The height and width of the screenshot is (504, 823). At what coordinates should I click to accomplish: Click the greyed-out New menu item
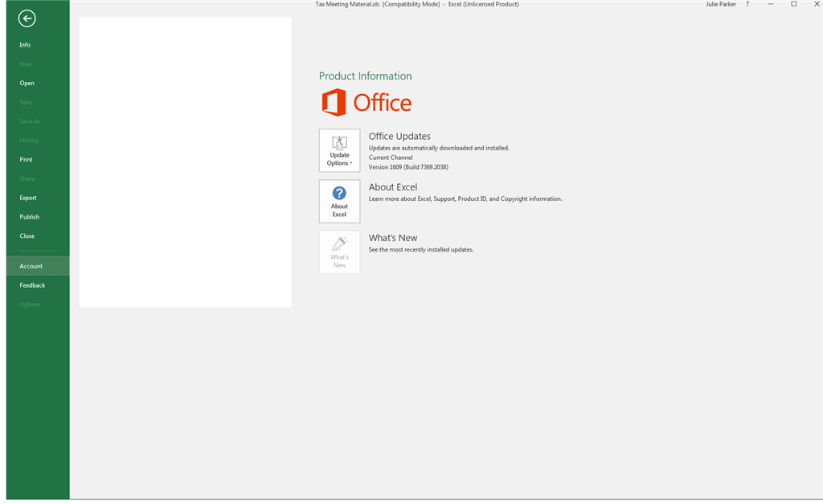(x=38, y=64)
